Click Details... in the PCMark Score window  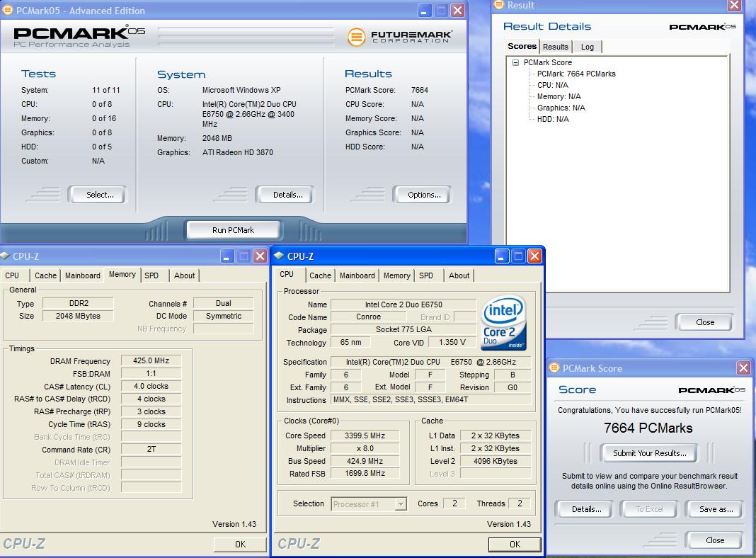[x=583, y=509]
